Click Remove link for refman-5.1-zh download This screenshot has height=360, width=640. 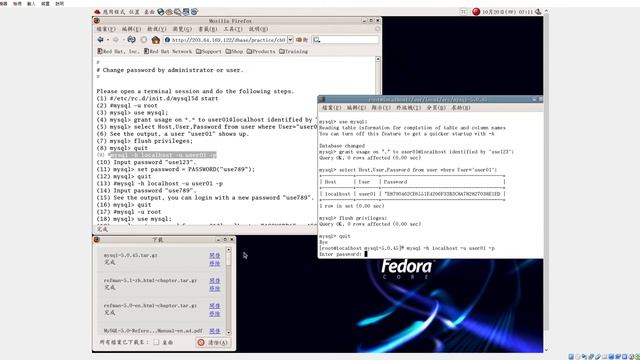pos(215,289)
